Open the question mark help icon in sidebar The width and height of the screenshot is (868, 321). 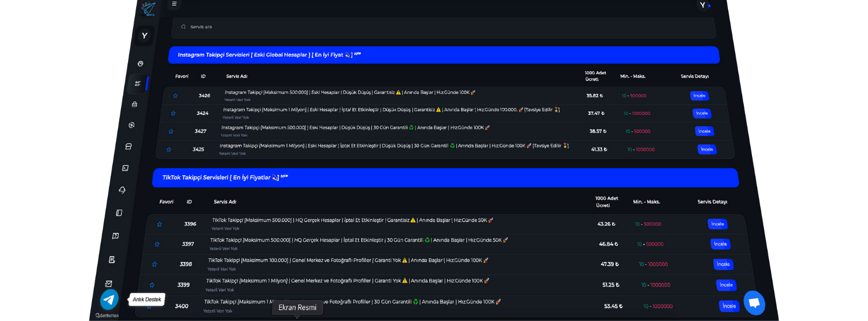[x=116, y=236]
